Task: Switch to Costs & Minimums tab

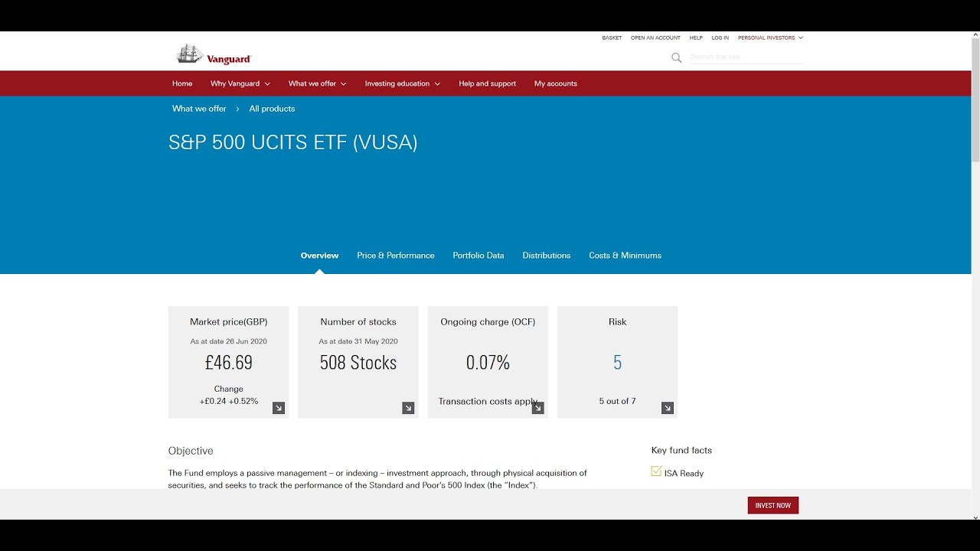Action: click(625, 256)
